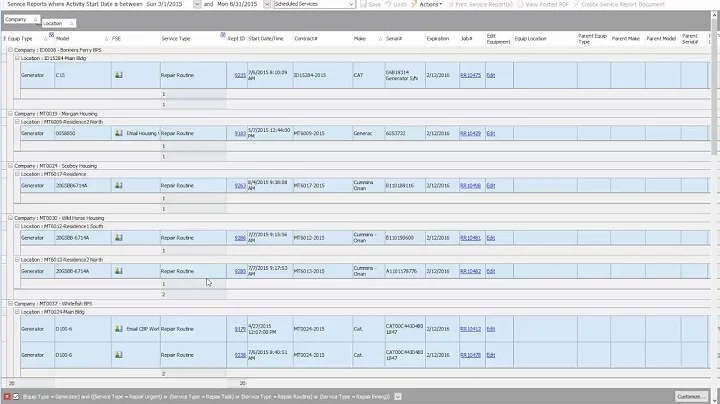Select the model cell 20GSBB6714A
Screen dimensions: 720x404
coord(83,185)
